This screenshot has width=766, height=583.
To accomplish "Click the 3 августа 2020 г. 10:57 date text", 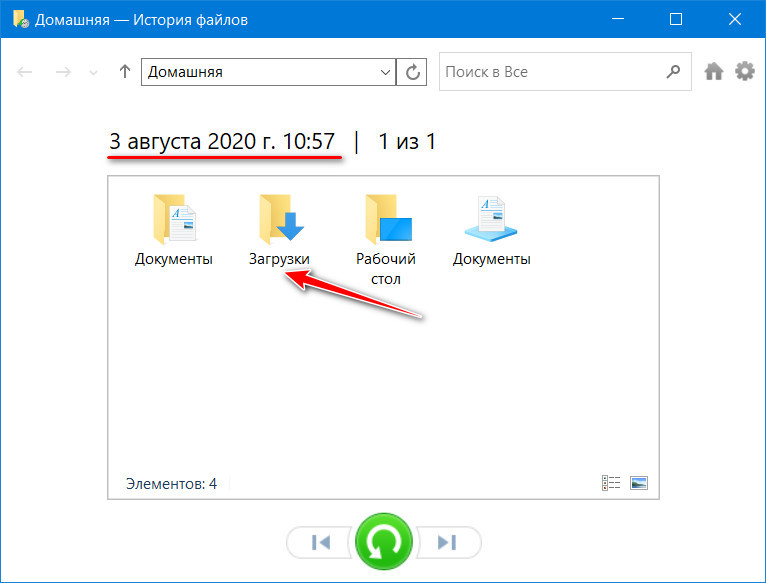I will [222, 142].
